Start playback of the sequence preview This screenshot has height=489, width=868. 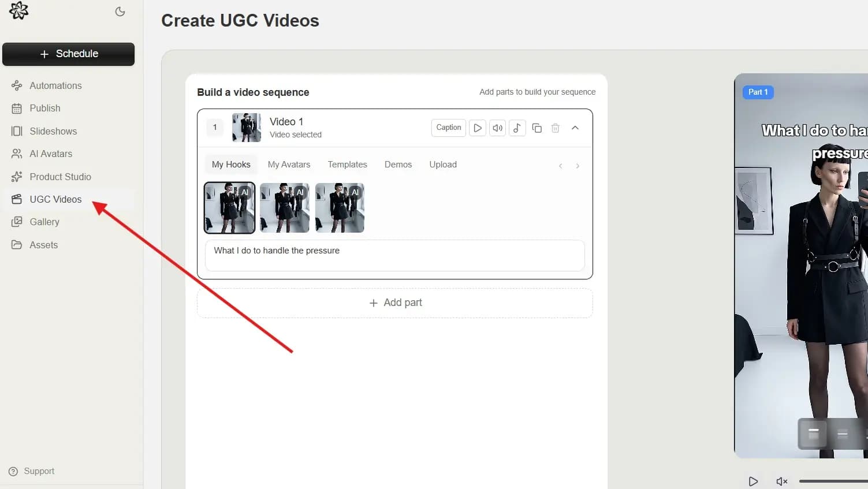click(753, 481)
